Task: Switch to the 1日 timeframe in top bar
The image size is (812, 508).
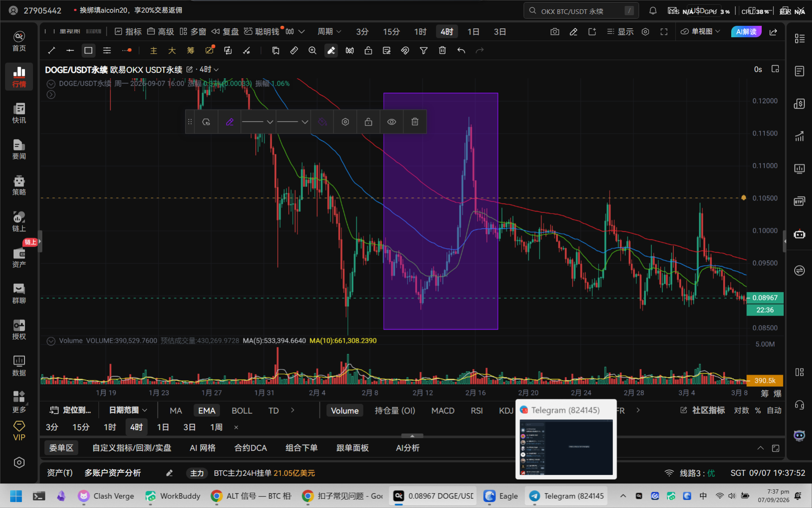Action: pos(473,32)
